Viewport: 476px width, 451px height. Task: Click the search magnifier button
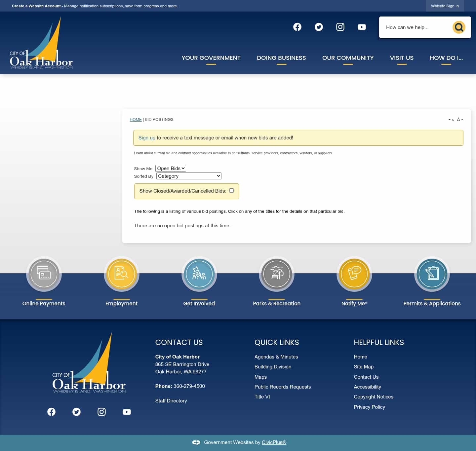pyautogui.click(x=459, y=27)
